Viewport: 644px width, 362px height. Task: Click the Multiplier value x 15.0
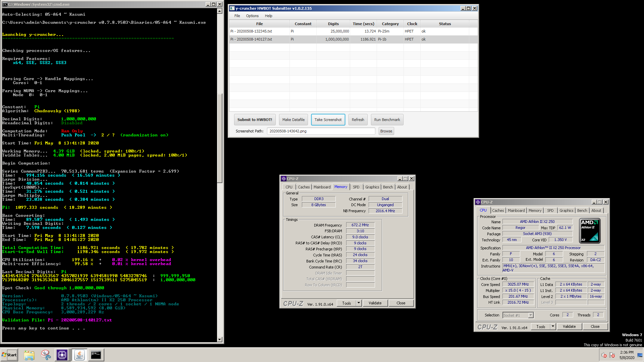tap(518, 290)
